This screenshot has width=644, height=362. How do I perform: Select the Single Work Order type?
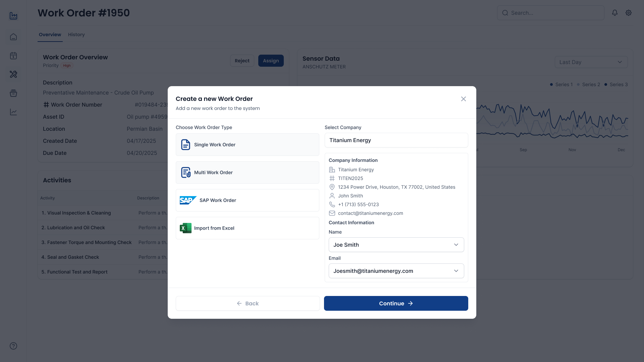pos(247,144)
